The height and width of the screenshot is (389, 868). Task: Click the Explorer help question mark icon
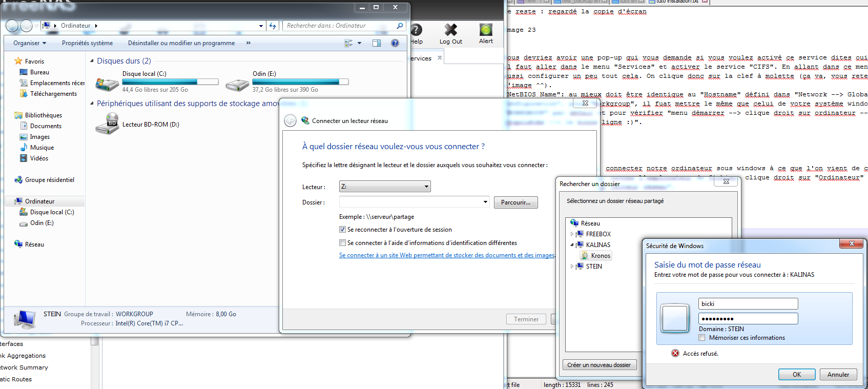395,43
